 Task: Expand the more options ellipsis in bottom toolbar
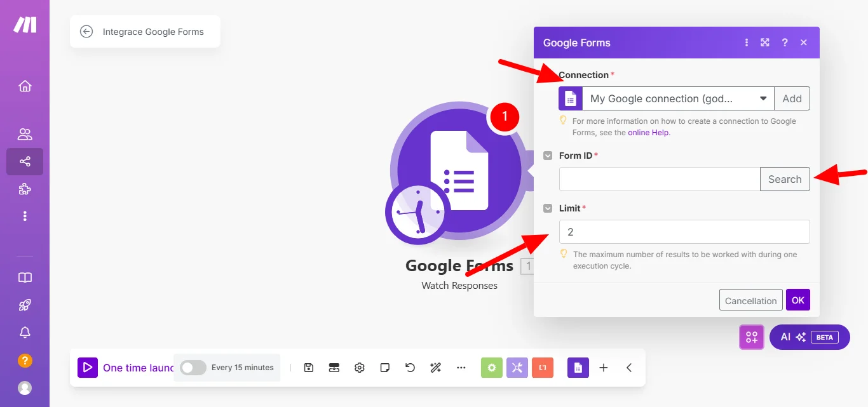tap(461, 367)
